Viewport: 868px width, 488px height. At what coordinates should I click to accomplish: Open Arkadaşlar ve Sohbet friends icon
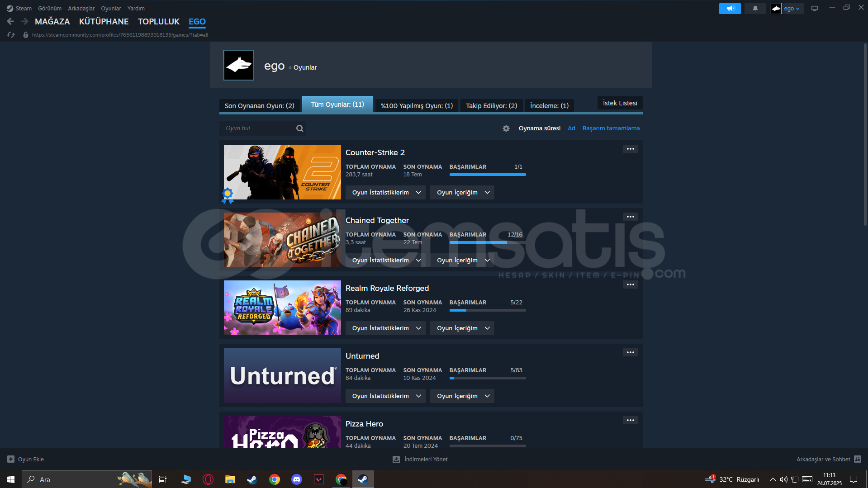tap(858, 459)
